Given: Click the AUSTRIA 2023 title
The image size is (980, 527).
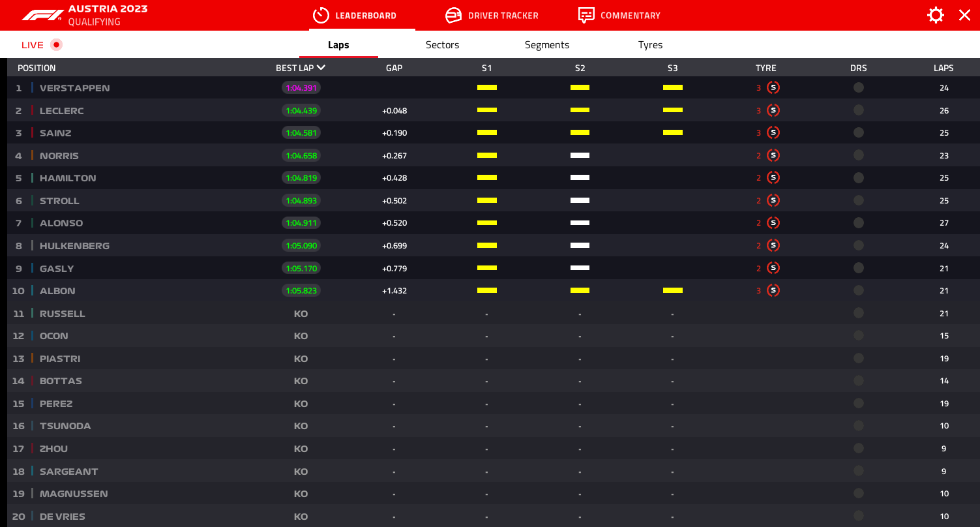Looking at the screenshot, I should tap(108, 9).
